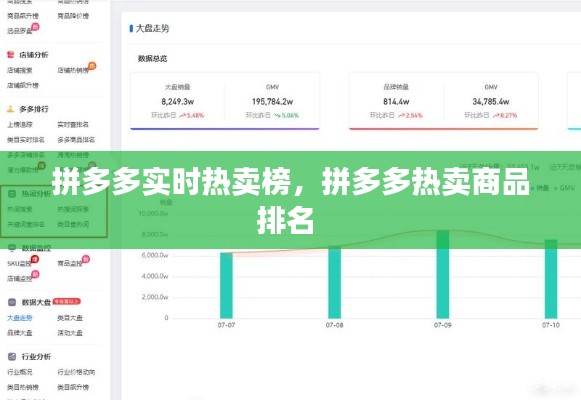581x400 pixels.
Task: Open 店铺飙升榜 menu item
Action: (x=23, y=85)
